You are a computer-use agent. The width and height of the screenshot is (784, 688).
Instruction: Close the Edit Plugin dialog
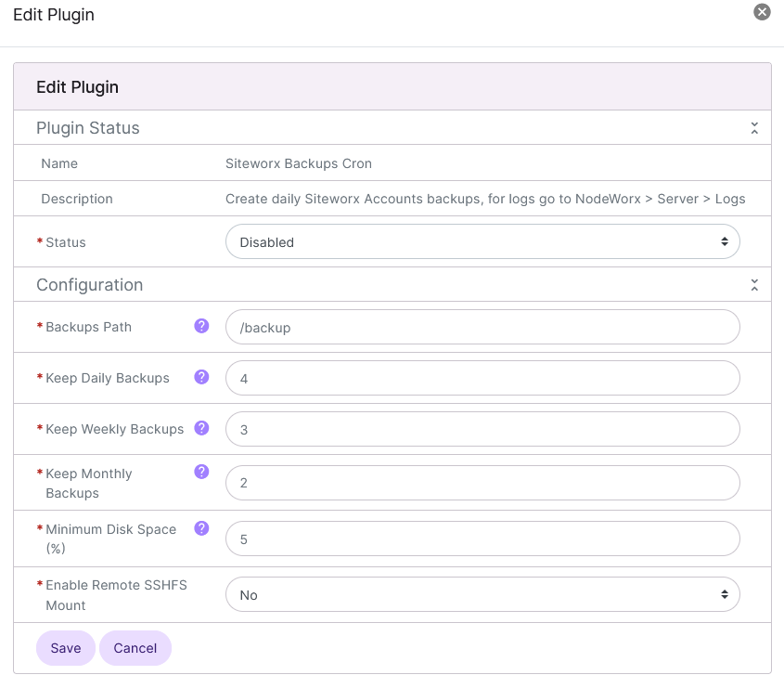[x=762, y=12]
